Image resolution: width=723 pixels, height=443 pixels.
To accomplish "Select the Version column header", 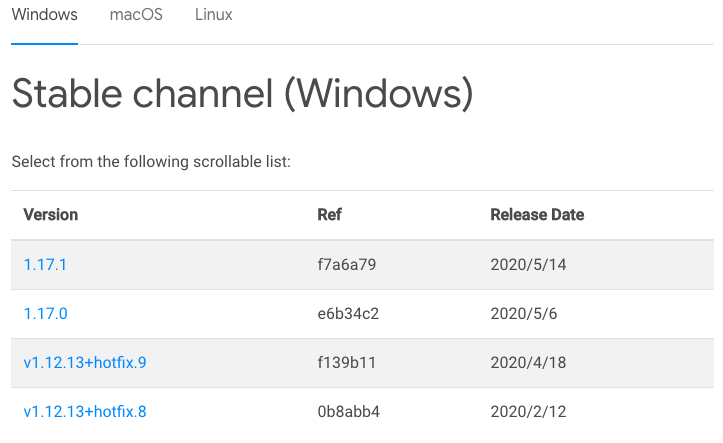I will pyautogui.click(x=51, y=215).
